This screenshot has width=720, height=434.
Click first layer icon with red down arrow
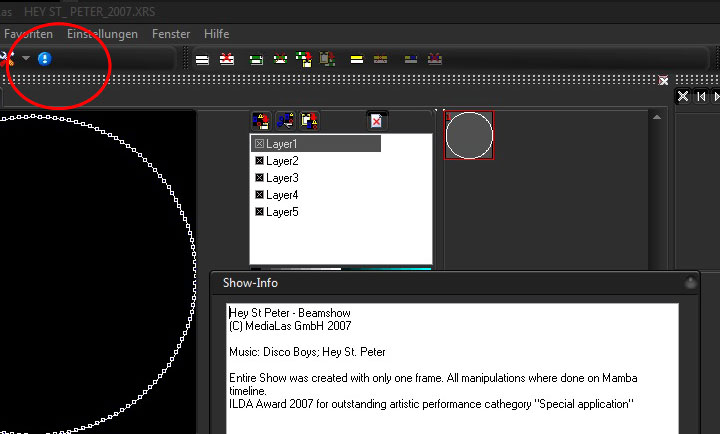pyautogui.click(x=261, y=121)
